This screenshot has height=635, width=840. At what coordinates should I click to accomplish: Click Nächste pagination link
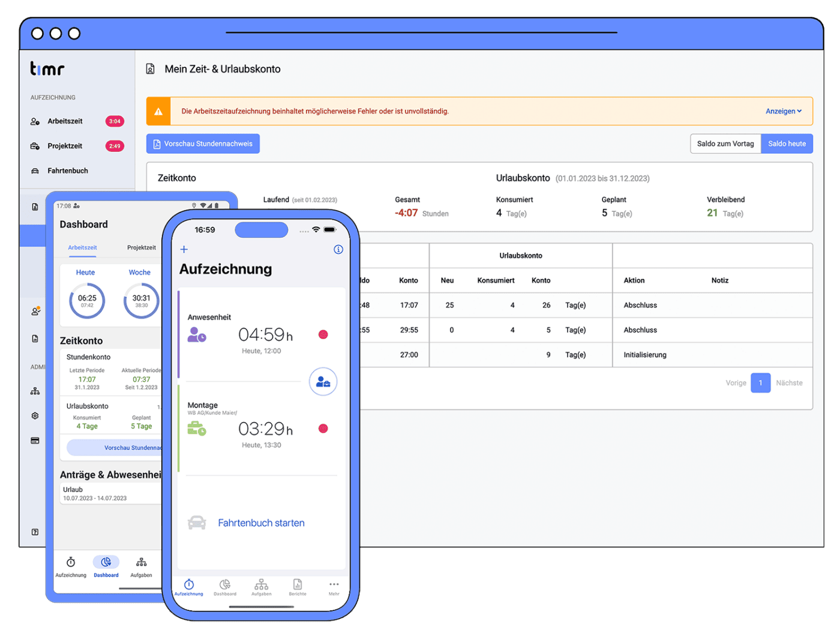pyautogui.click(x=789, y=383)
